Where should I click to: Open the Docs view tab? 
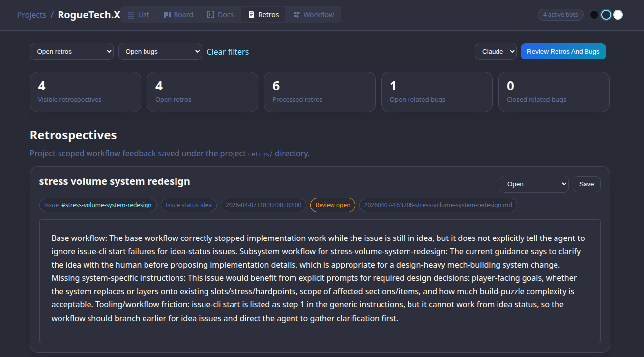[x=220, y=15]
